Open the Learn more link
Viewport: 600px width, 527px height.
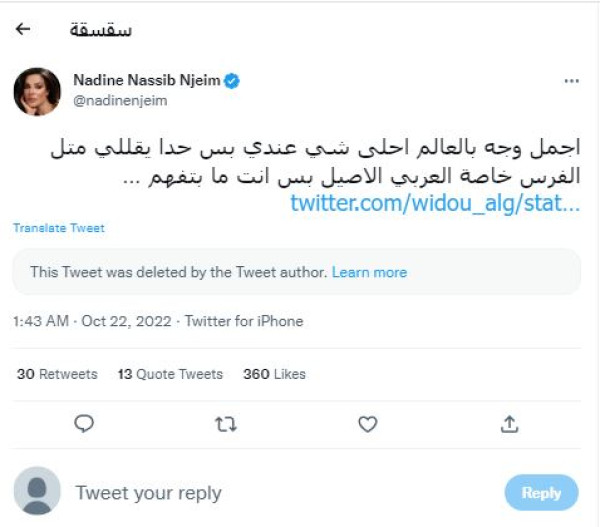pyautogui.click(x=369, y=272)
